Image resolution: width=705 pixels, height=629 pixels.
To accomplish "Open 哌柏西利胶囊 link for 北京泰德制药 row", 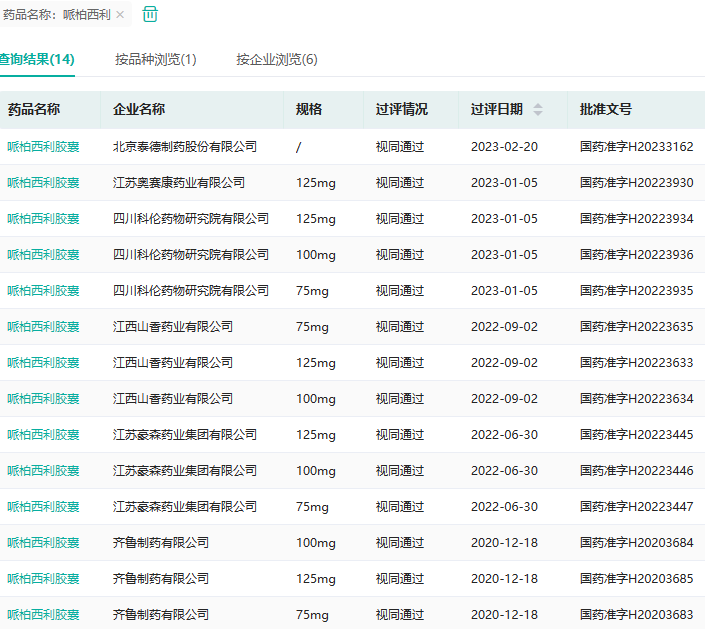I will (x=44, y=147).
